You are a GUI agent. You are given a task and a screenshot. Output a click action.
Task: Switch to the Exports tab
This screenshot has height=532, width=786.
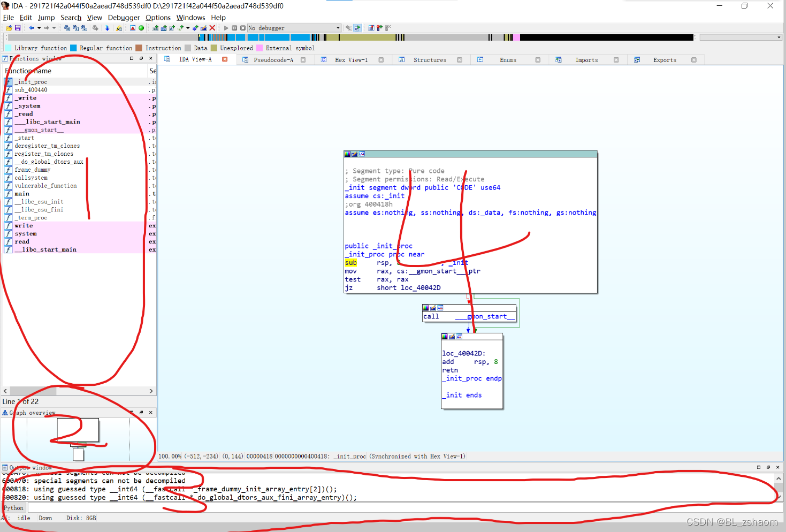click(665, 60)
